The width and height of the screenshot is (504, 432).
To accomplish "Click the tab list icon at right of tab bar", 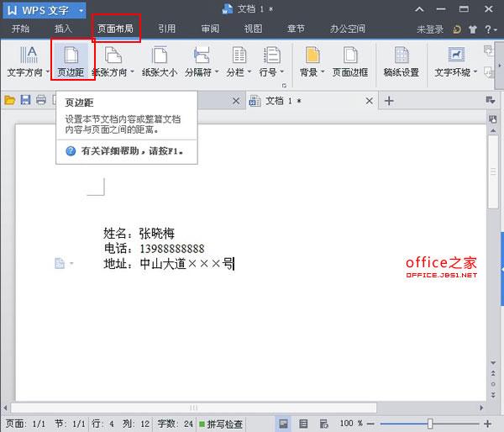I will (x=491, y=100).
